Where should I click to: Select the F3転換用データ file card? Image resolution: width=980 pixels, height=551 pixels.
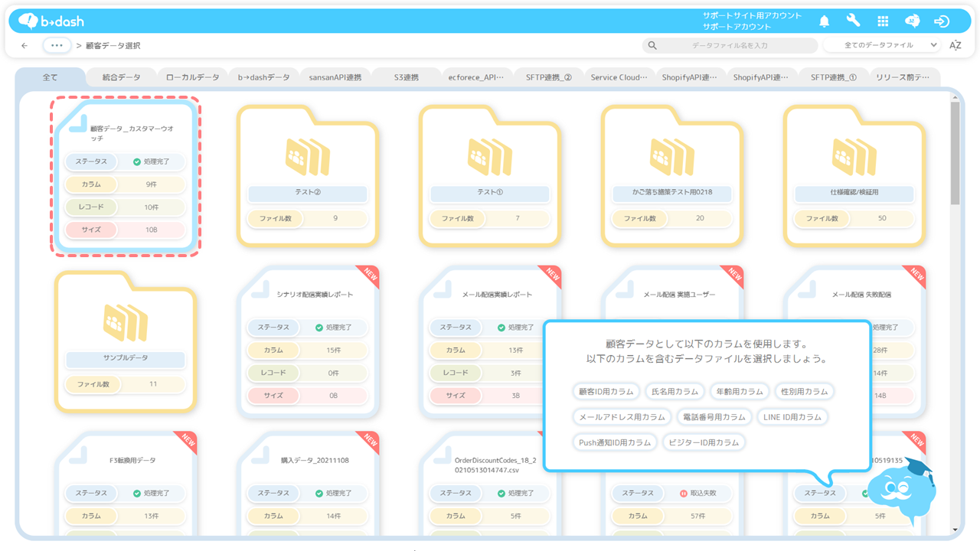[126, 484]
